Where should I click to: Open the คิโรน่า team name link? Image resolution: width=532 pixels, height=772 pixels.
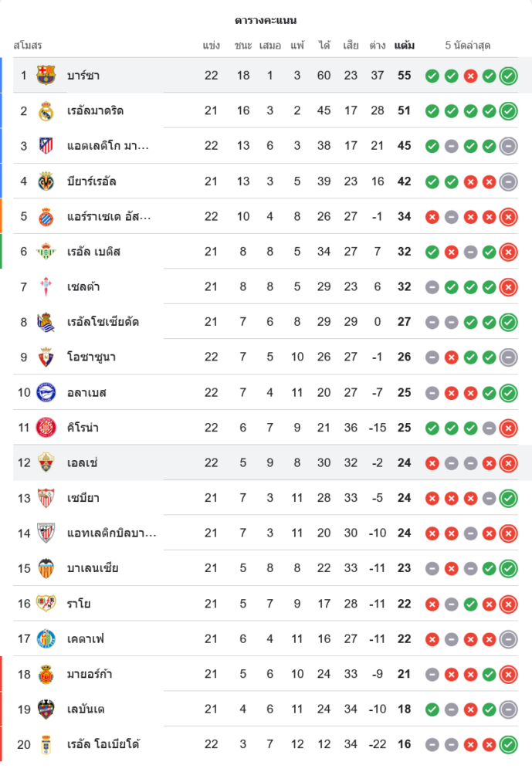(x=83, y=428)
